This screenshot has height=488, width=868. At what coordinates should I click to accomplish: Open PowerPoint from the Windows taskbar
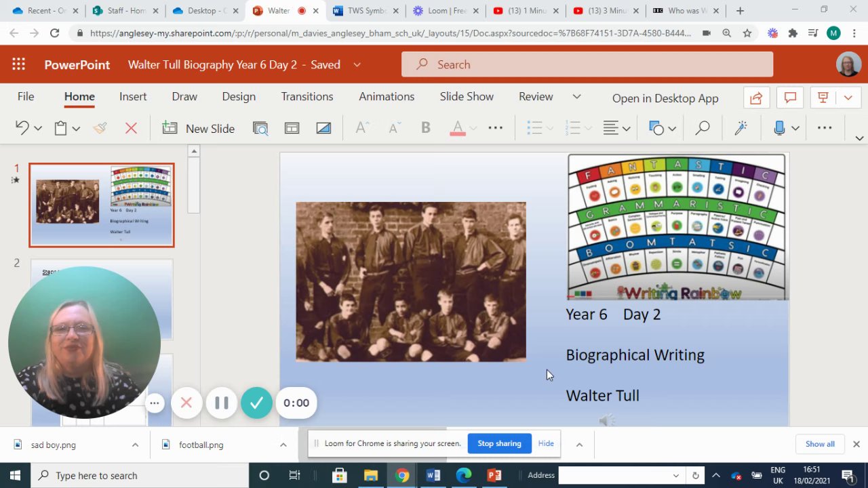tap(494, 475)
